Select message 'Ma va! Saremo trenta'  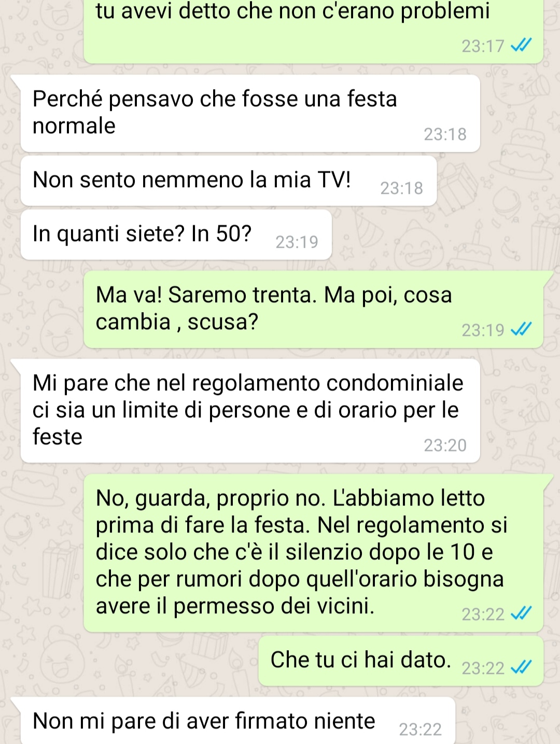point(313,309)
